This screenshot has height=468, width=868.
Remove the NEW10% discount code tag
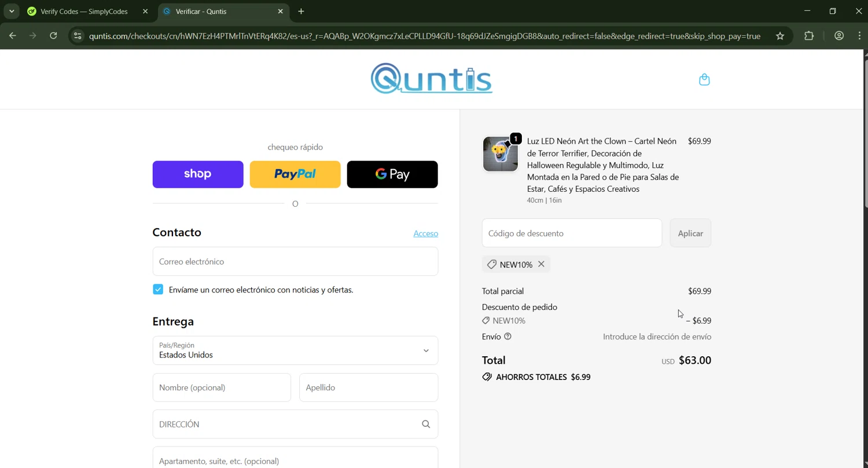pyautogui.click(x=541, y=264)
